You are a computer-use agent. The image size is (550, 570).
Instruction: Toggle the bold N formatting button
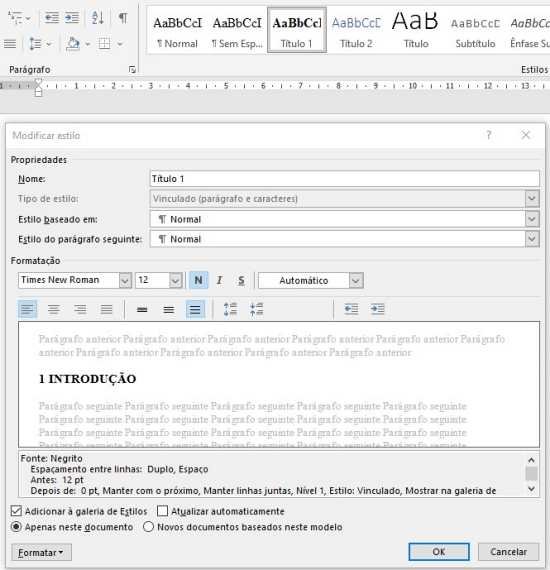[x=198, y=280]
